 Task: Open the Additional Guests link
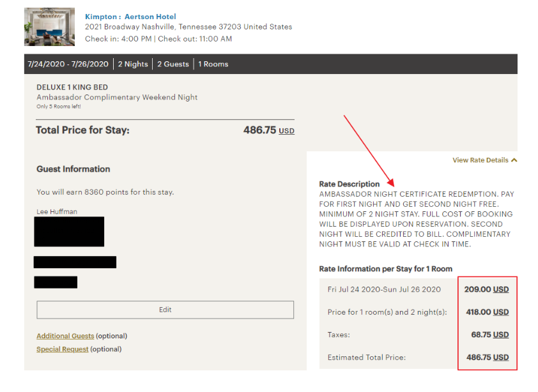[65, 336]
